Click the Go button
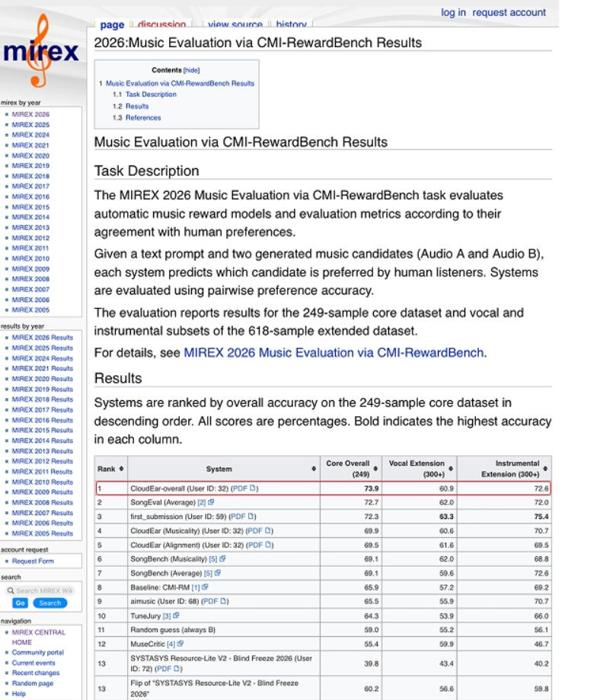Image resolution: width=597 pixels, height=700 pixels. click(x=20, y=603)
